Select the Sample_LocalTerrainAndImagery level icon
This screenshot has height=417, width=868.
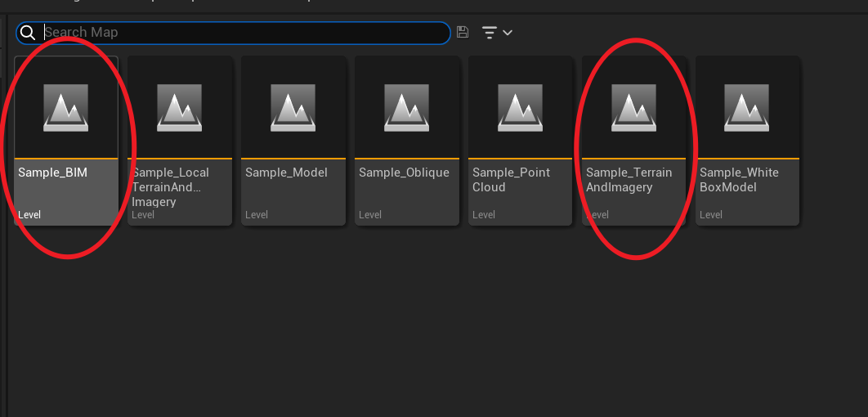click(179, 108)
